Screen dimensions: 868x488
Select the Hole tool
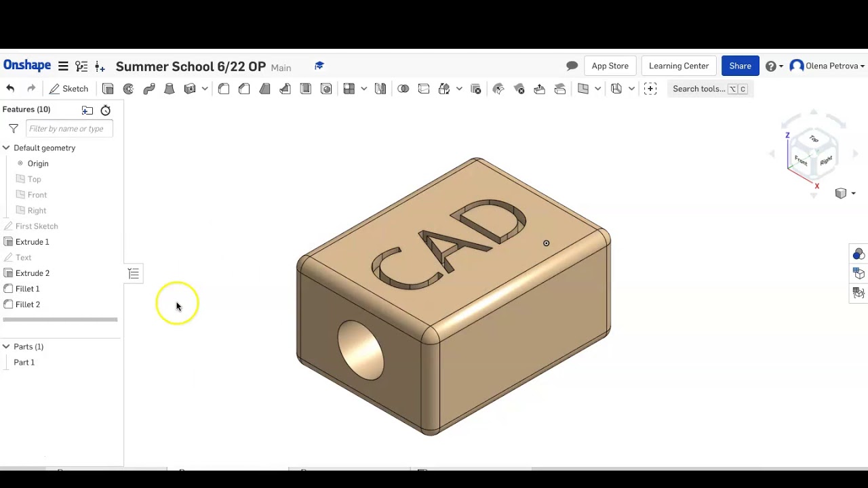[x=326, y=89]
